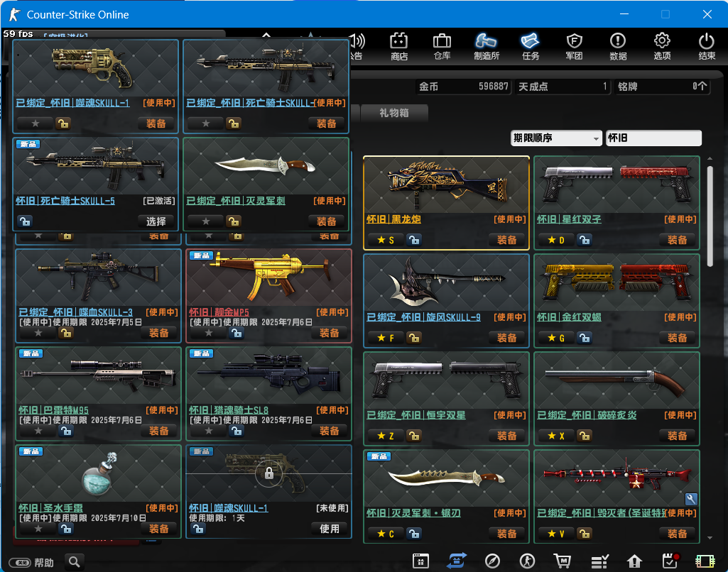
Task: Open the 任务 missions scroll icon
Action: tap(531, 46)
